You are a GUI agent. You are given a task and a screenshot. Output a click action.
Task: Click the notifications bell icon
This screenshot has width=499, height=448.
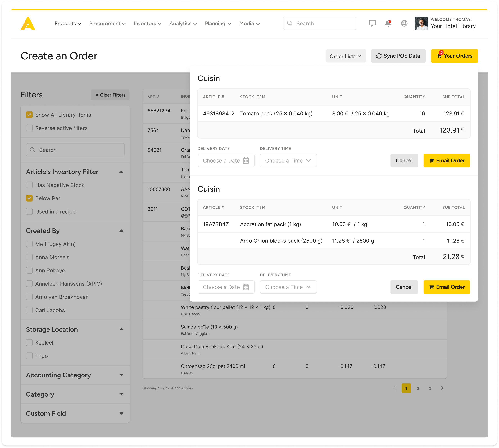point(388,23)
